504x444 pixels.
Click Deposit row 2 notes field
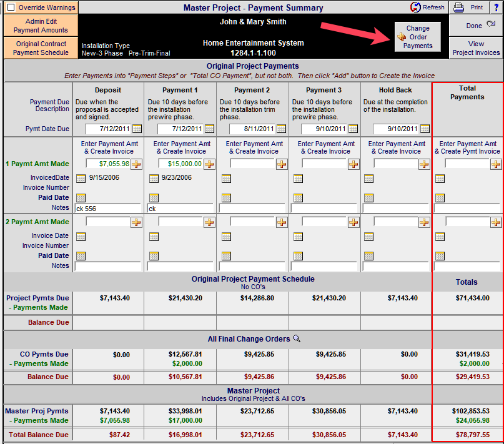point(107,267)
